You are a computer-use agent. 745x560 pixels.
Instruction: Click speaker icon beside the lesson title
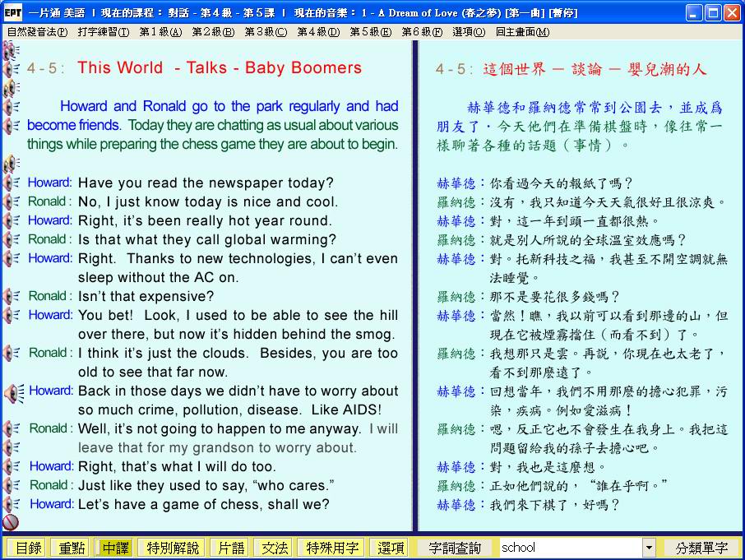pos(12,68)
